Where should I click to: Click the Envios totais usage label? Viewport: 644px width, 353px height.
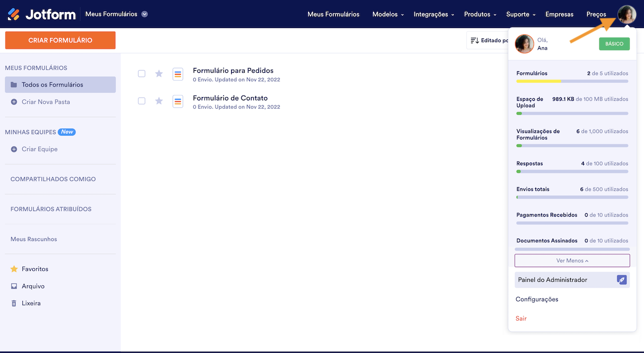tap(533, 189)
